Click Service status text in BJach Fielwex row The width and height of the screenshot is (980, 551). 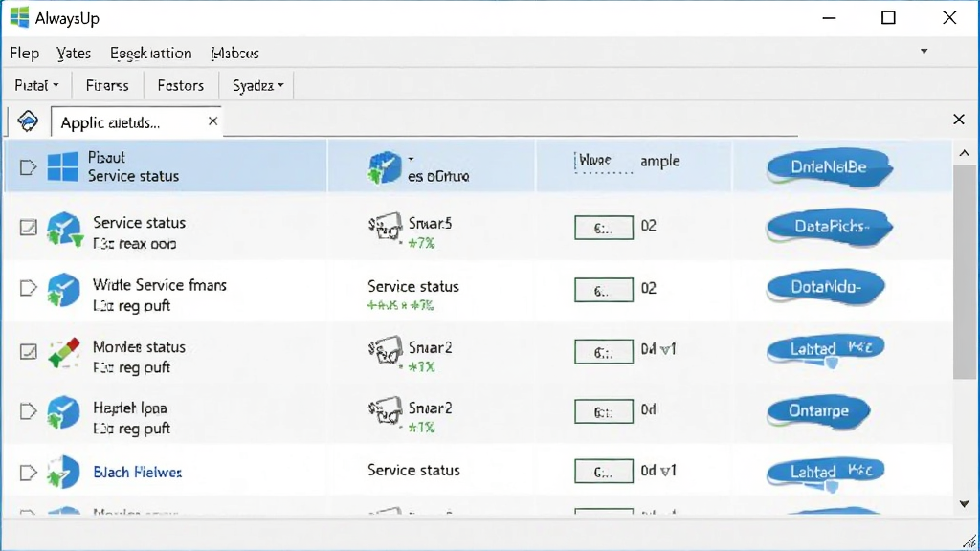tap(413, 470)
